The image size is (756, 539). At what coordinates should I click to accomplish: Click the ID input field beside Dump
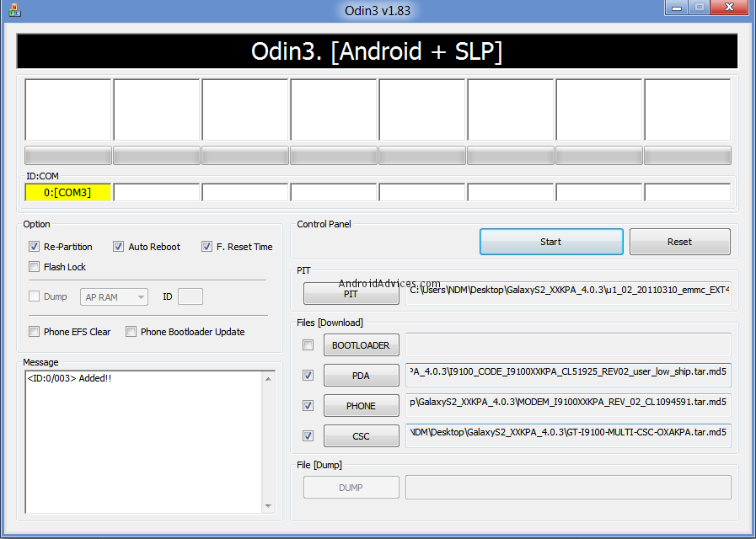[190, 296]
